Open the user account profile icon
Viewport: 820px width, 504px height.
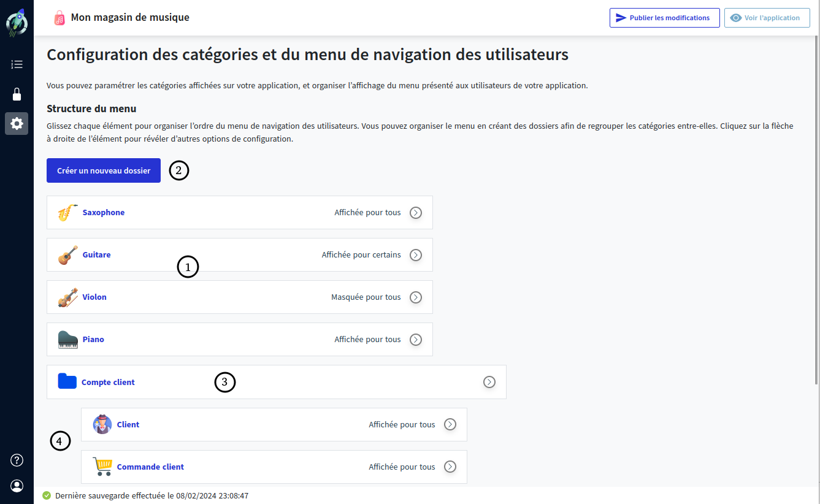click(17, 486)
